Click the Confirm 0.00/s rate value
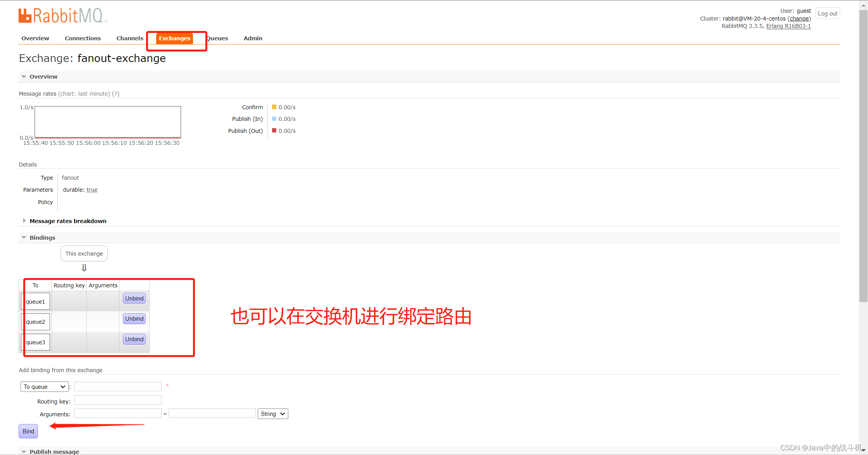The height and width of the screenshot is (455, 868). coord(287,107)
